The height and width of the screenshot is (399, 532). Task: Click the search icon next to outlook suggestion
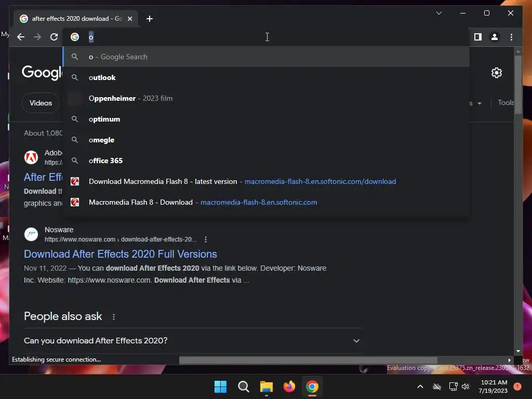tap(75, 78)
